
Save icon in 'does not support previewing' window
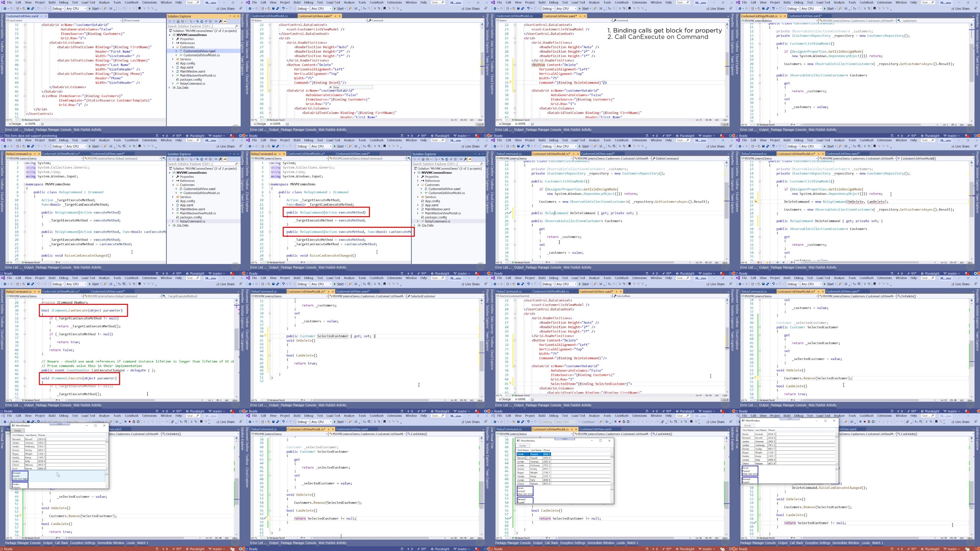(28, 9)
